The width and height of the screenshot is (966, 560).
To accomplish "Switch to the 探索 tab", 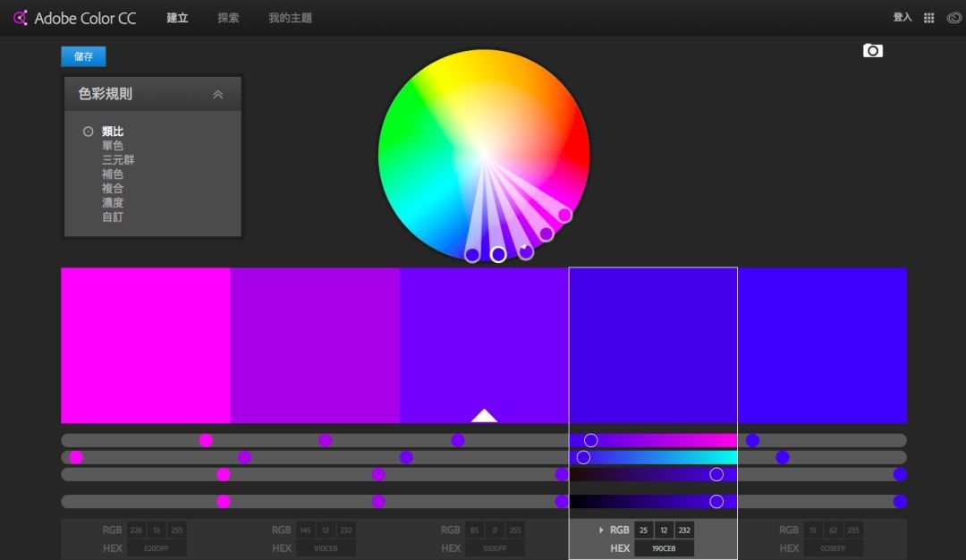I will pyautogui.click(x=228, y=18).
